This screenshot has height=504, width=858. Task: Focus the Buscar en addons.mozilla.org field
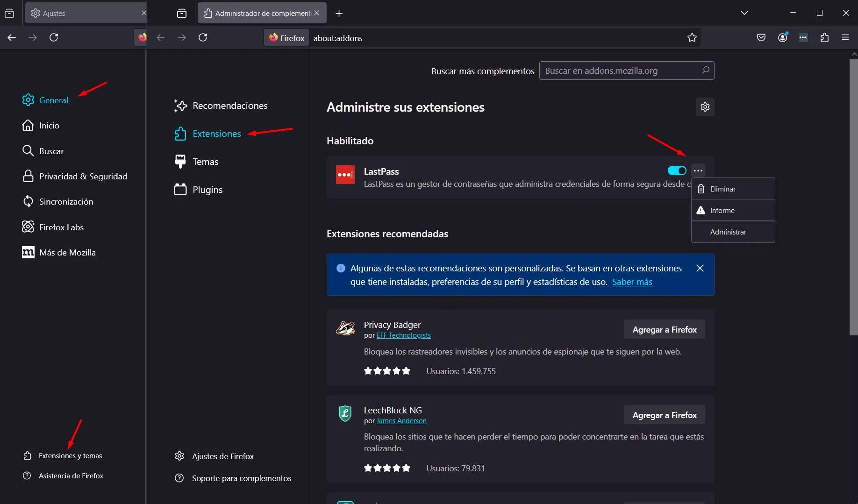tap(619, 71)
